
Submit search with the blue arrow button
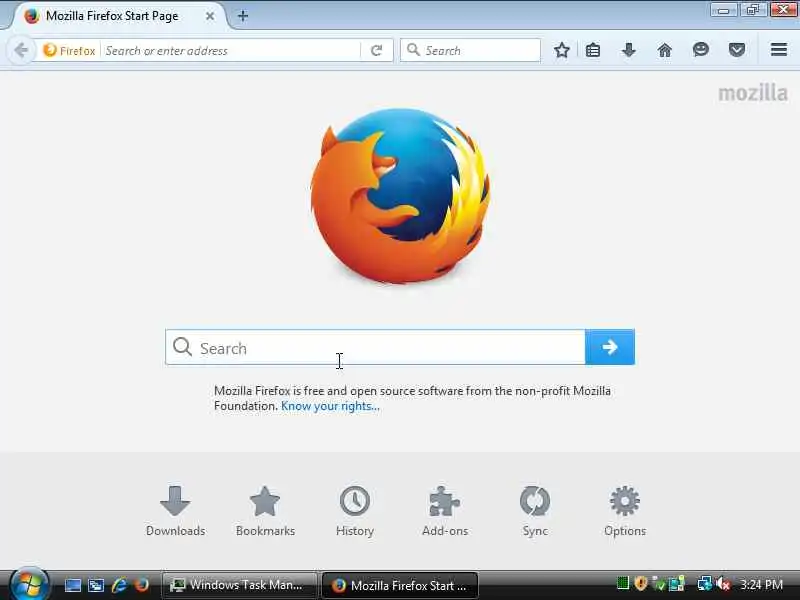(610, 347)
